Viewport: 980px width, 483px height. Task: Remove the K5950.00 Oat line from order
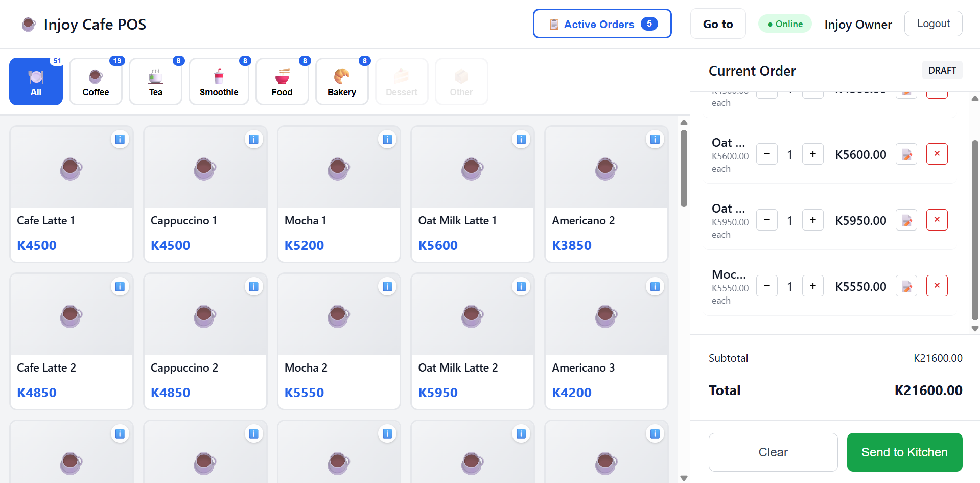click(937, 220)
